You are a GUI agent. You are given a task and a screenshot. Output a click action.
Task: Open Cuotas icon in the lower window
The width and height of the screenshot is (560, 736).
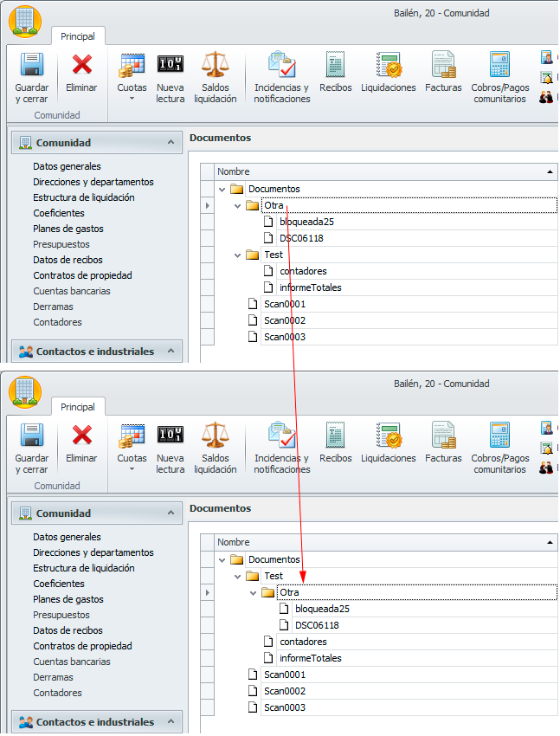tap(132, 436)
